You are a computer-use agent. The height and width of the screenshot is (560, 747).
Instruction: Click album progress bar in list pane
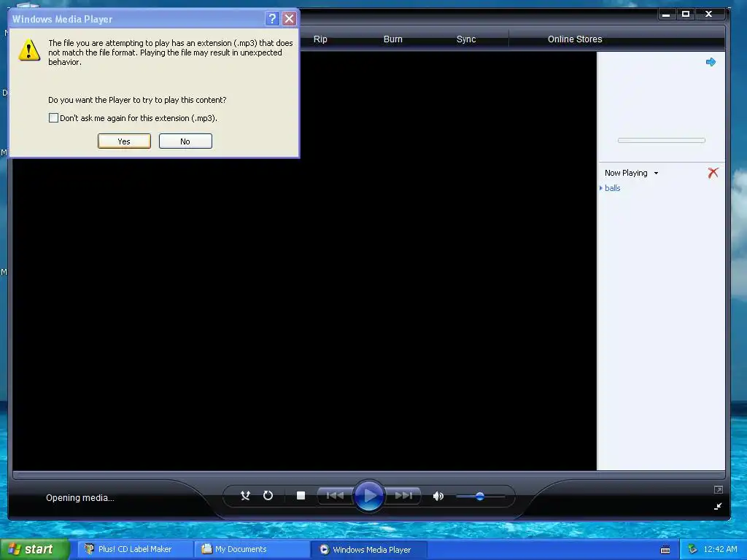[661, 141]
